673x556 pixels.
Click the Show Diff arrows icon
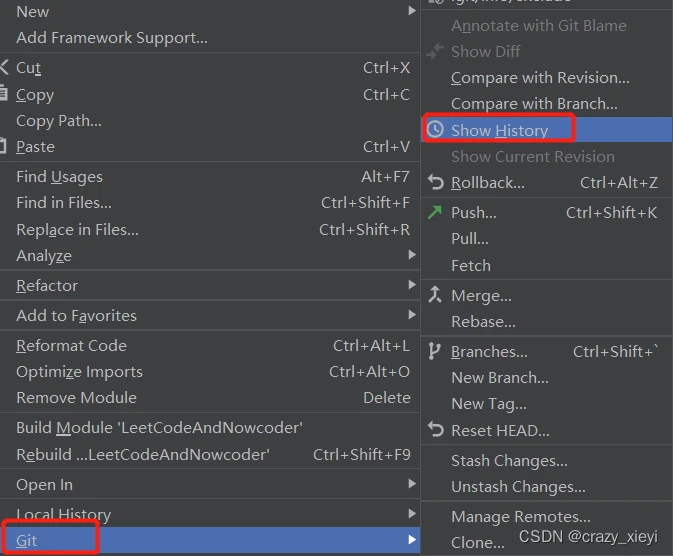[435, 51]
